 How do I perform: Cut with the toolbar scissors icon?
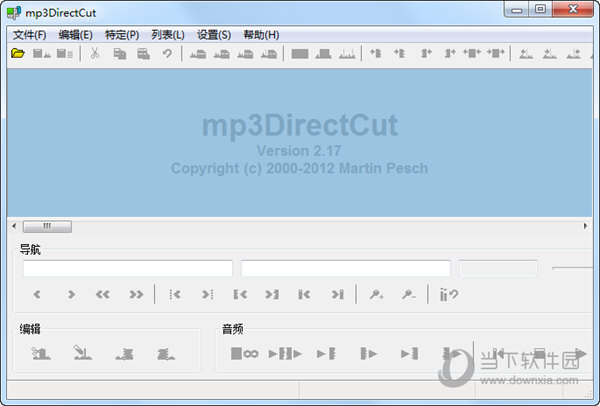click(95, 54)
